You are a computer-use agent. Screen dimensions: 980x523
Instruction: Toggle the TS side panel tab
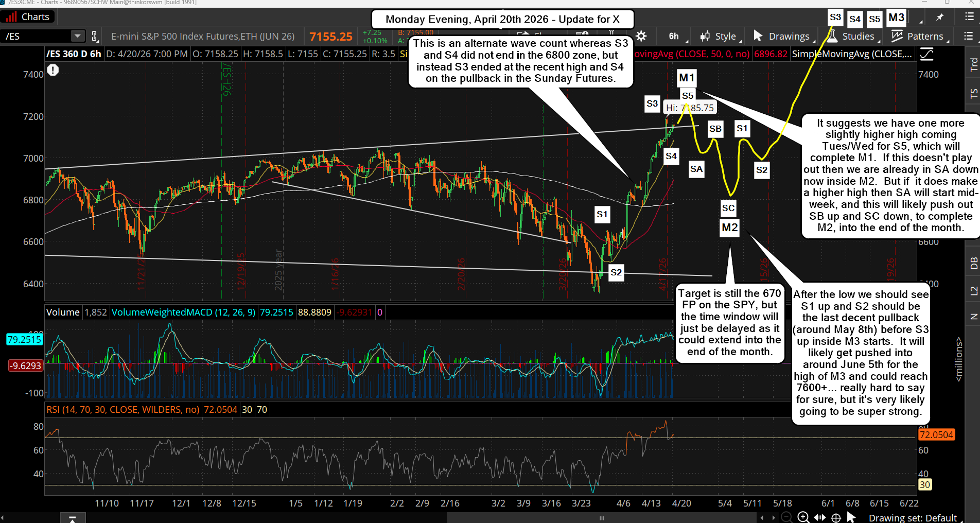[x=973, y=93]
